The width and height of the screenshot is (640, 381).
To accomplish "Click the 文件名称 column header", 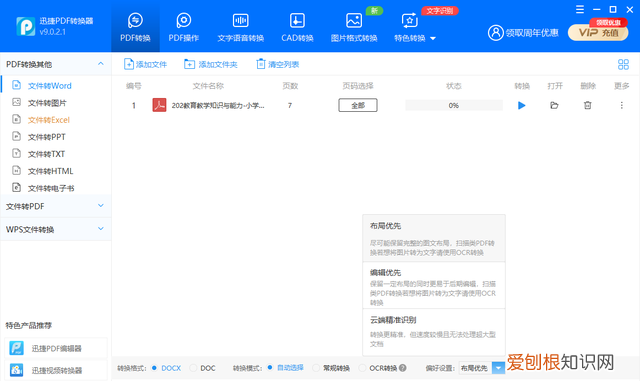I will point(208,86).
